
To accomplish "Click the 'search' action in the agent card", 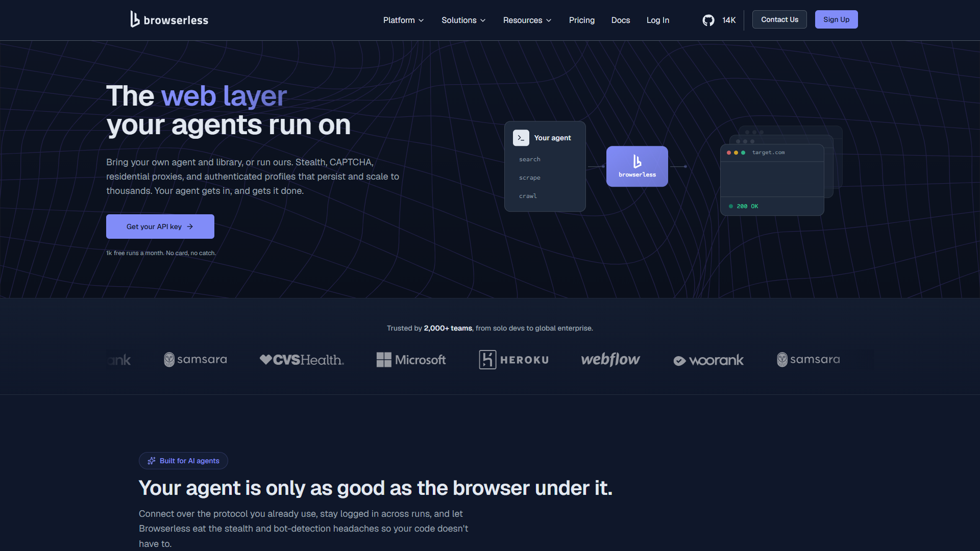I will pos(529,159).
